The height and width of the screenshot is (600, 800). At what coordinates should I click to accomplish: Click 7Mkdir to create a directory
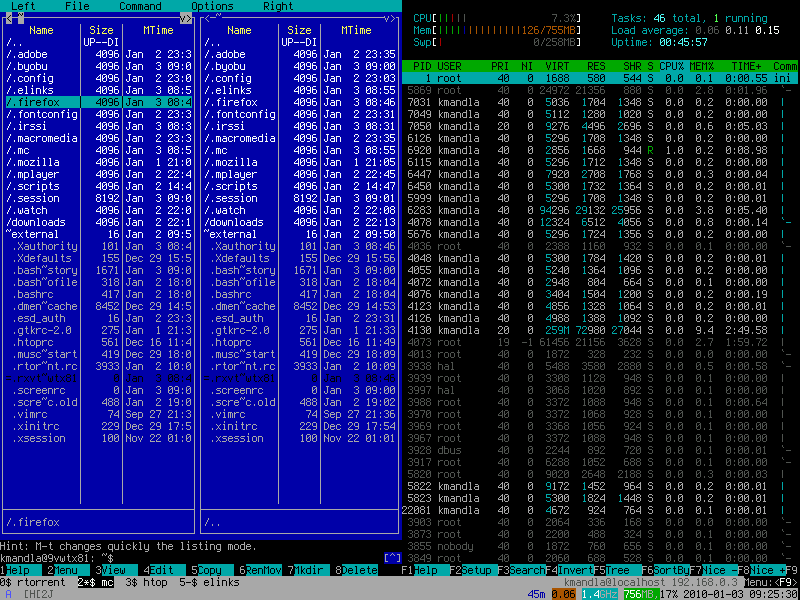(305, 570)
